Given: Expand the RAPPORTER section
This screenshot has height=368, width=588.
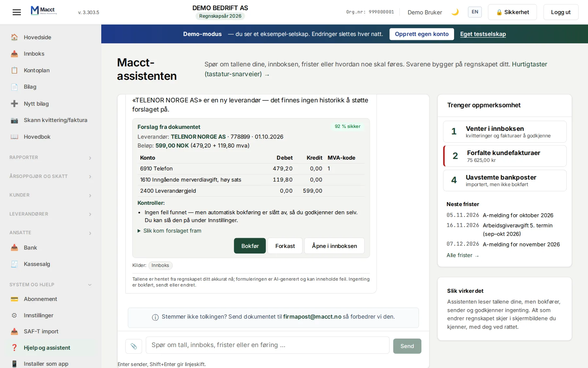Looking at the screenshot, I should [51, 157].
